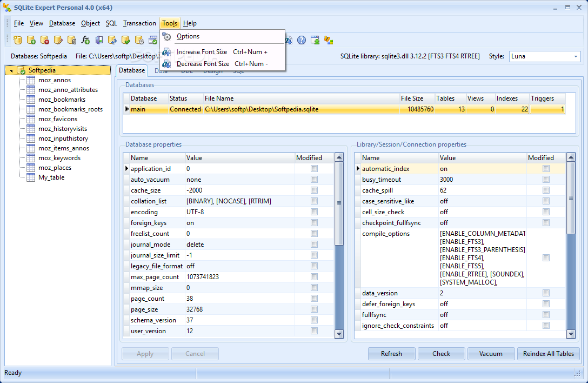Click the Check button

pyautogui.click(x=442, y=354)
